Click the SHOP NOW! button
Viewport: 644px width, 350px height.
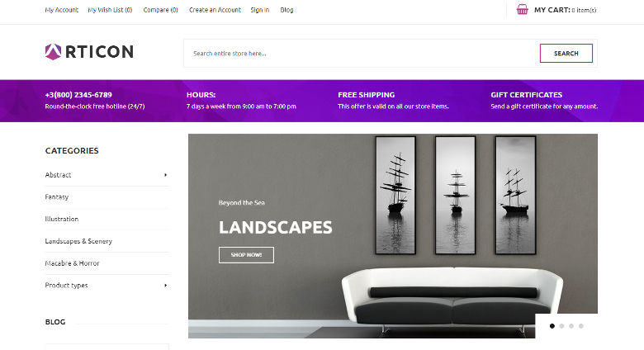246,255
